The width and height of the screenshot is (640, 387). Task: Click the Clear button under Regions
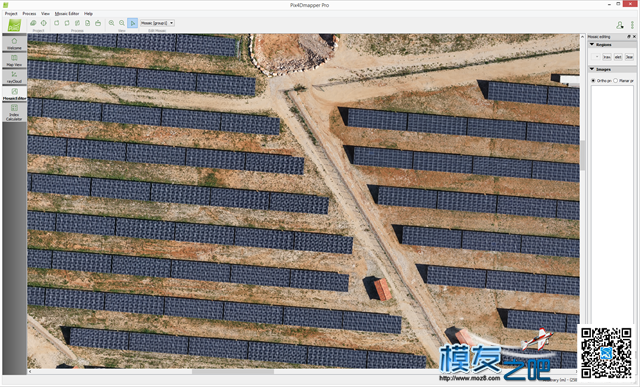click(x=629, y=57)
